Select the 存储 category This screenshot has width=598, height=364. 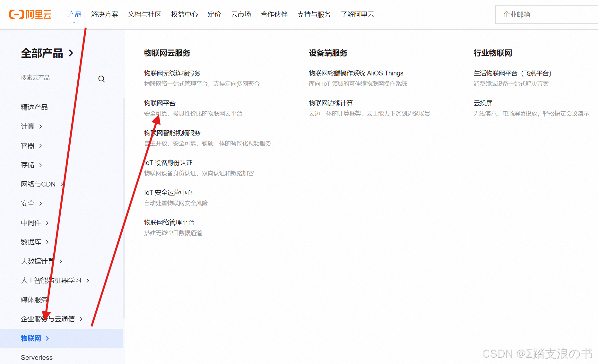tap(28, 165)
